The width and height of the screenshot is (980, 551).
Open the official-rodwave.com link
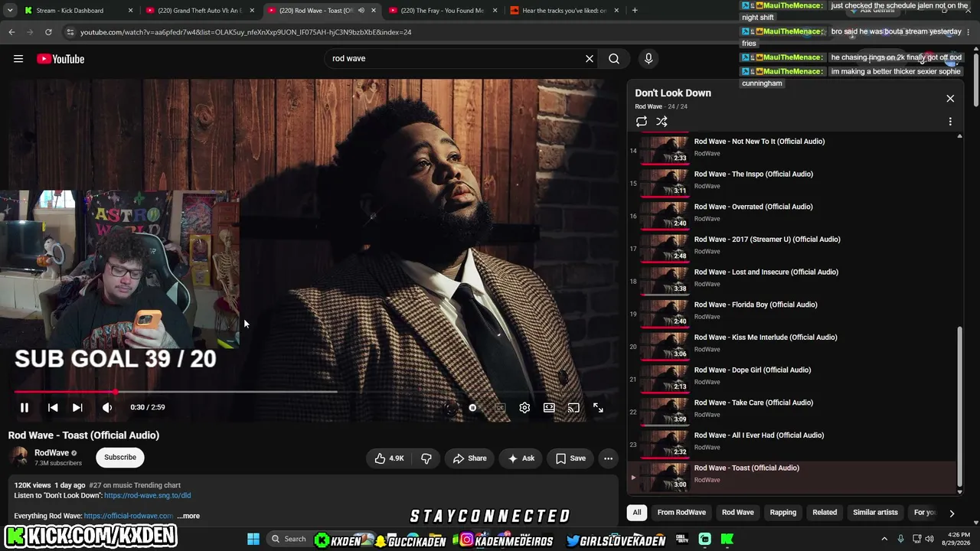click(x=128, y=516)
